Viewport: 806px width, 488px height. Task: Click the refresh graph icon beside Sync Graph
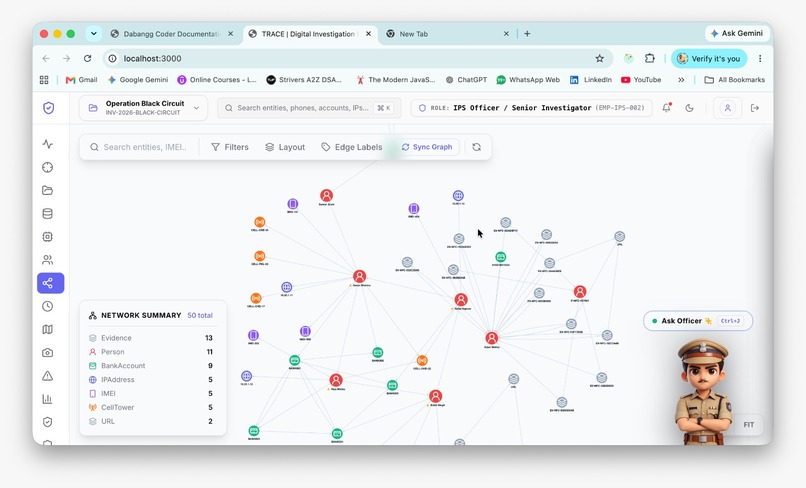pos(477,147)
